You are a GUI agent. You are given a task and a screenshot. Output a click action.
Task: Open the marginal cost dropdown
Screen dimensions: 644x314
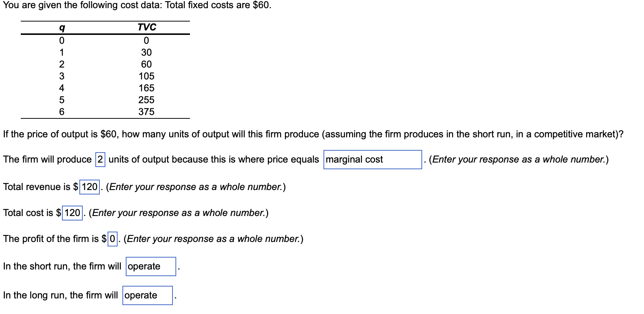(x=372, y=160)
